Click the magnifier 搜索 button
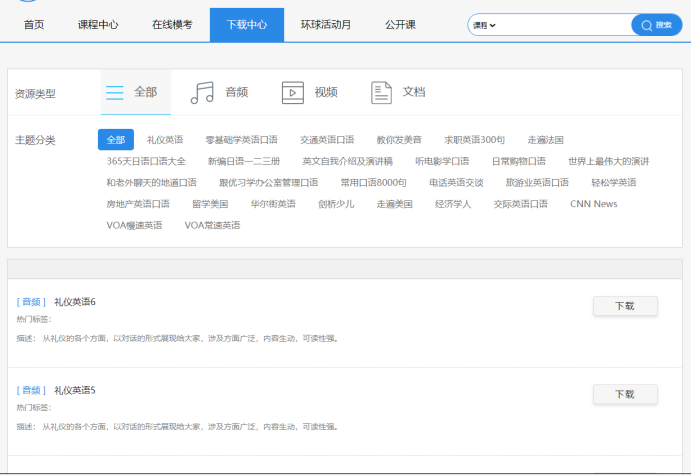 [656, 25]
